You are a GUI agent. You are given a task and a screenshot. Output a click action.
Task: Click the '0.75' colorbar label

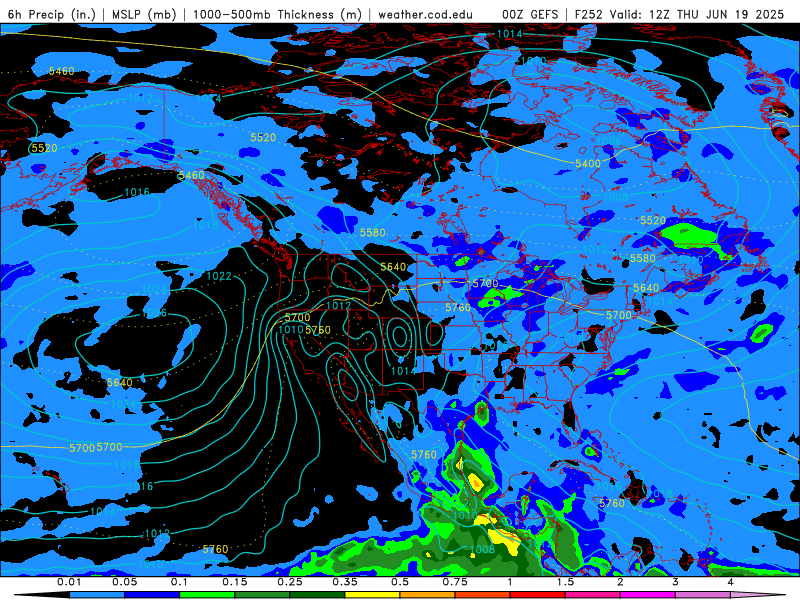point(455,582)
